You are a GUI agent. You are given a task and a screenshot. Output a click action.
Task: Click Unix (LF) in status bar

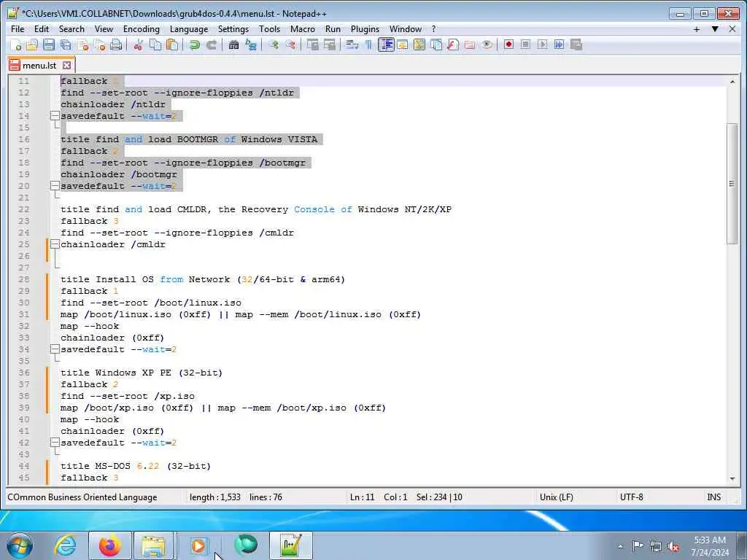pos(556,497)
